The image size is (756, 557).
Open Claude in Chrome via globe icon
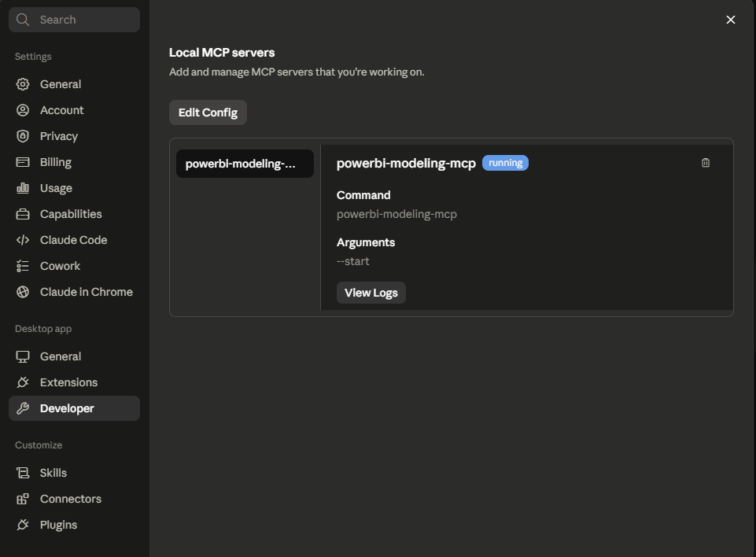pyautogui.click(x=23, y=292)
